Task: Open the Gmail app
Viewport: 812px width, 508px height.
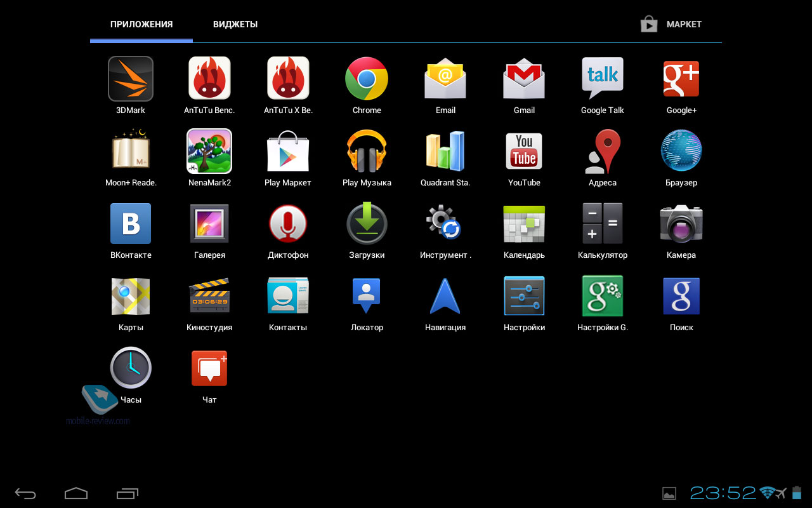Action: coord(524,79)
